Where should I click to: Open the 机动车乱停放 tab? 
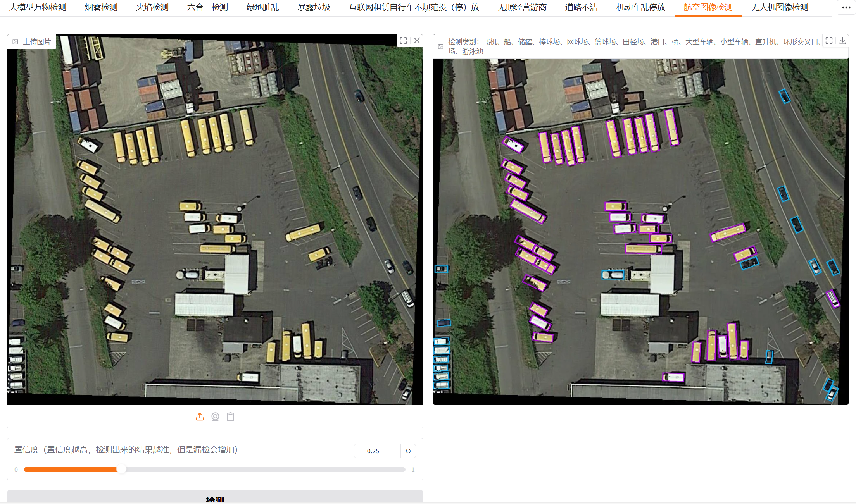pyautogui.click(x=640, y=7)
